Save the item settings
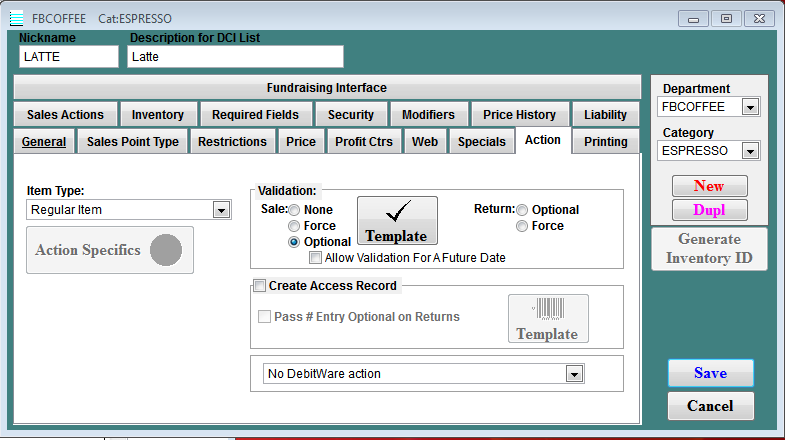This screenshot has height=440, width=785. click(x=710, y=373)
